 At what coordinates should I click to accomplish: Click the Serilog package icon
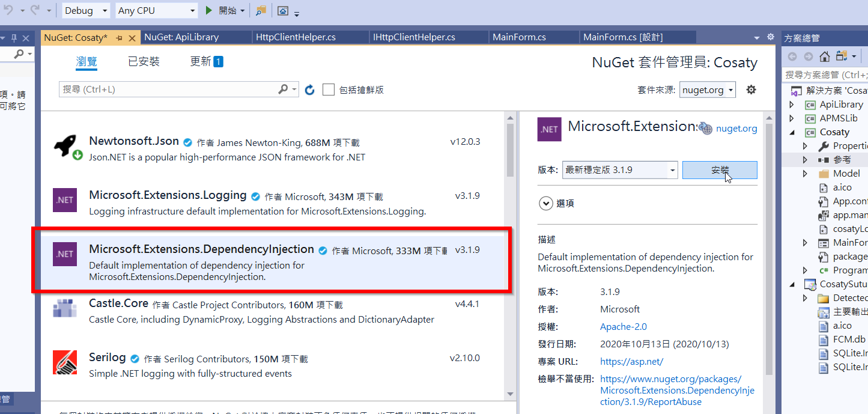point(65,362)
